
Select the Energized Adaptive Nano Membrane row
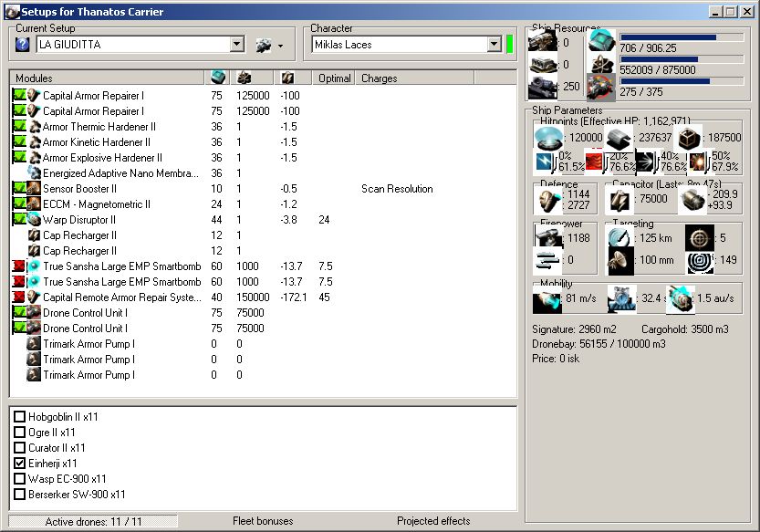point(263,173)
